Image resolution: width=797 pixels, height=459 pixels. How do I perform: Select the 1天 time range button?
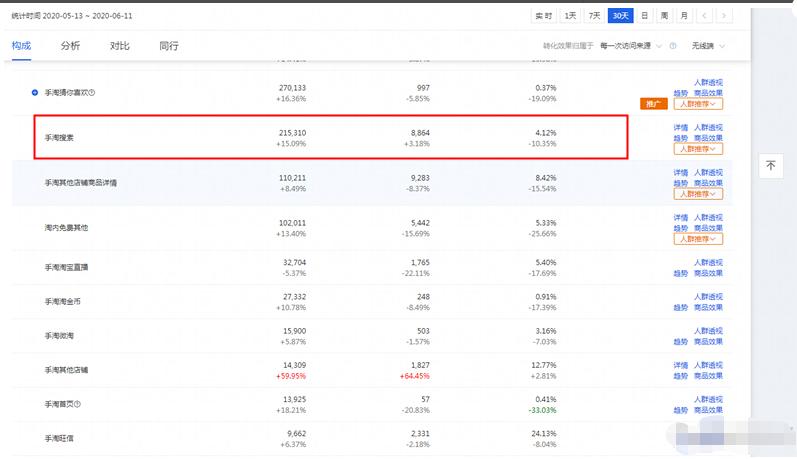coord(570,16)
